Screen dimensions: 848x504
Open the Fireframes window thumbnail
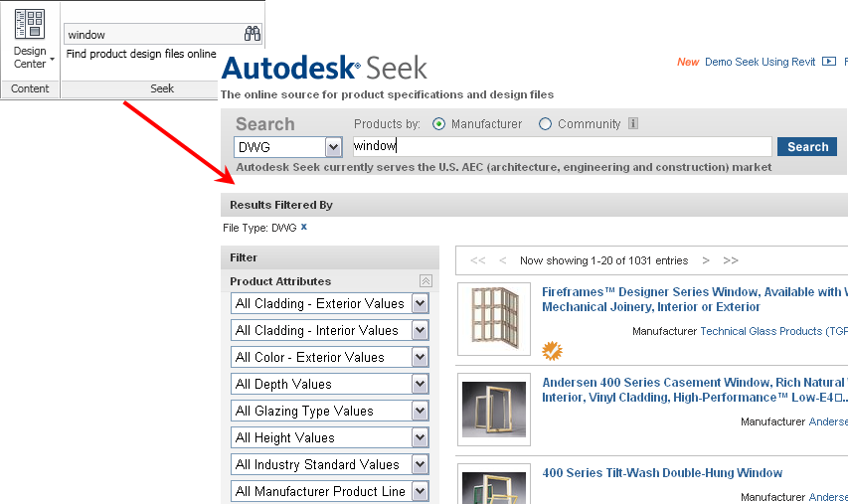pos(494,318)
